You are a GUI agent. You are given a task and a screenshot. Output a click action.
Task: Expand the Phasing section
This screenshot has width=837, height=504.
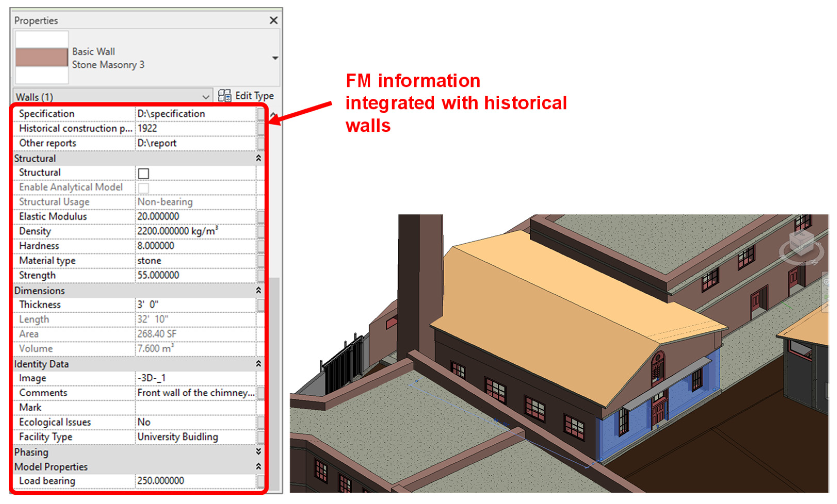pyautogui.click(x=258, y=452)
